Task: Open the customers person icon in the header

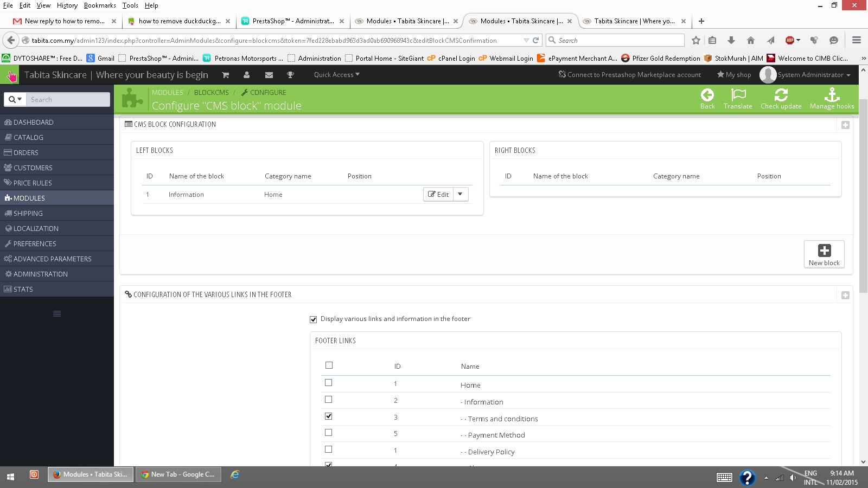Action: pyautogui.click(x=247, y=75)
